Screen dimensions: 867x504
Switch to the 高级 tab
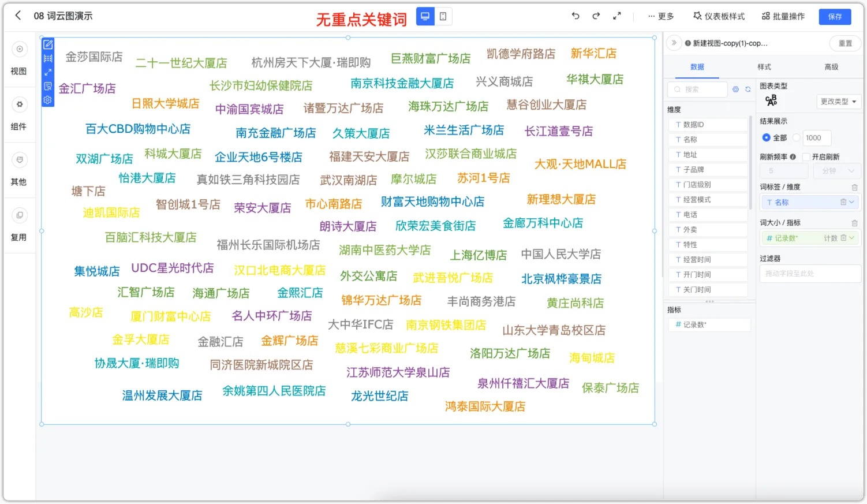click(x=831, y=67)
